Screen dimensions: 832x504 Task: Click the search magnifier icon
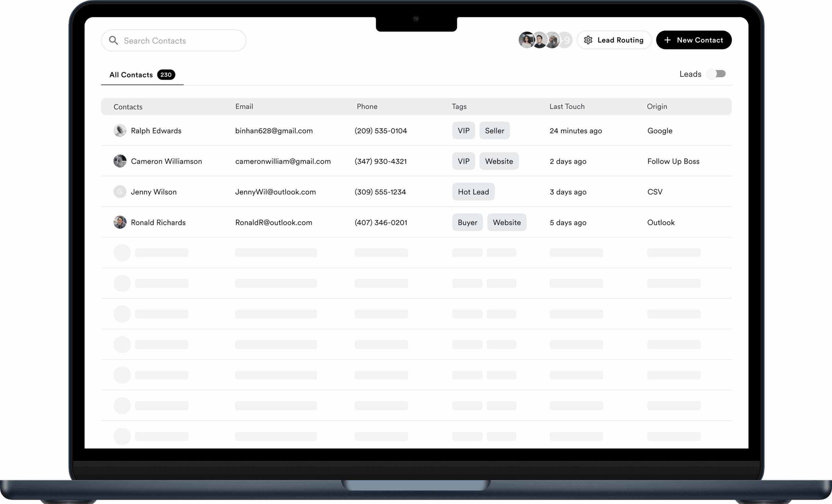(x=113, y=41)
